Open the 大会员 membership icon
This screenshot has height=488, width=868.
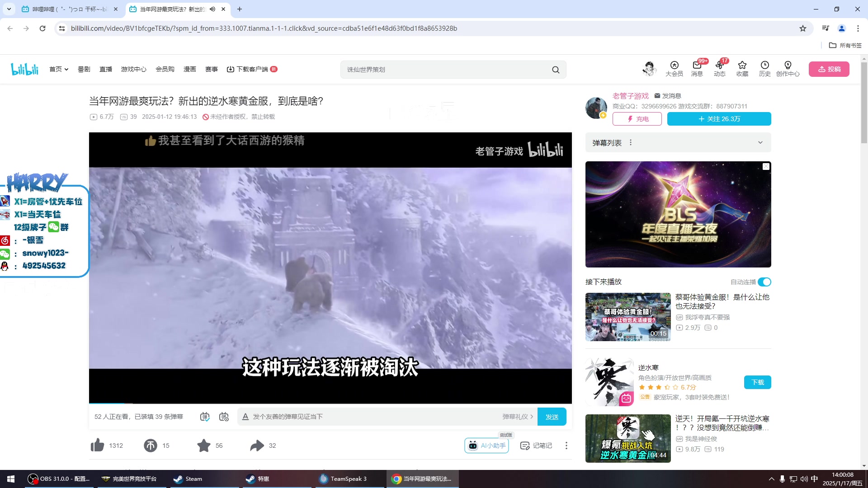click(x=674, y=69)
